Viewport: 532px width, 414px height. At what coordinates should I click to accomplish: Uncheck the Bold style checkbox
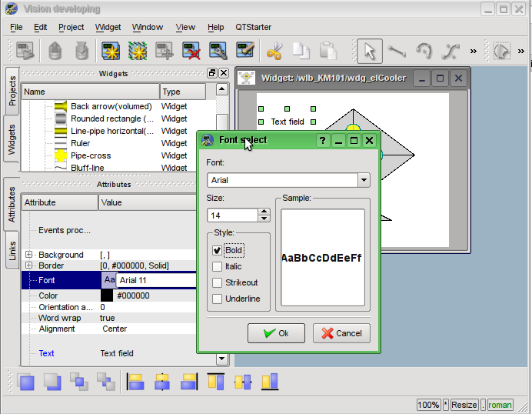(x=218, y=251)
